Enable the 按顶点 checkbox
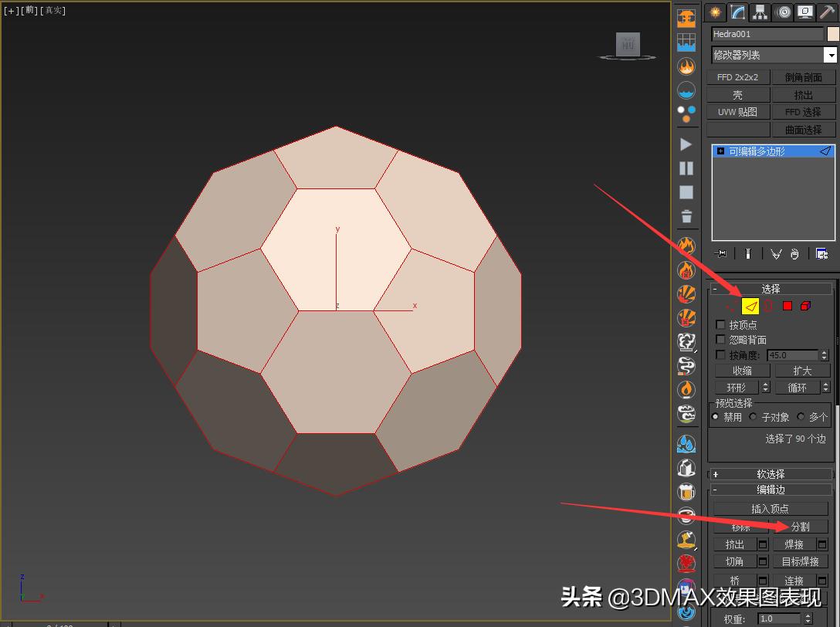The height and width of the screenshot is (627, 840). click(721, 324)
